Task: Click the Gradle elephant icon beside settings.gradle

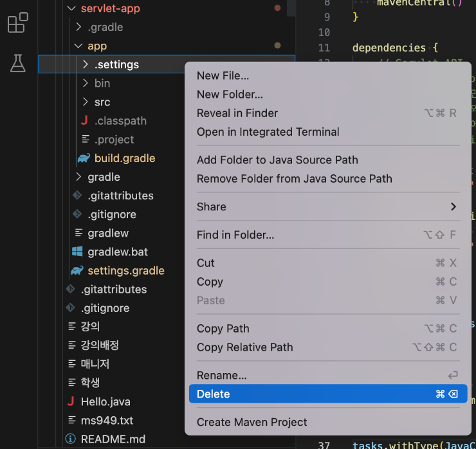Action: (x=77, y=270)
